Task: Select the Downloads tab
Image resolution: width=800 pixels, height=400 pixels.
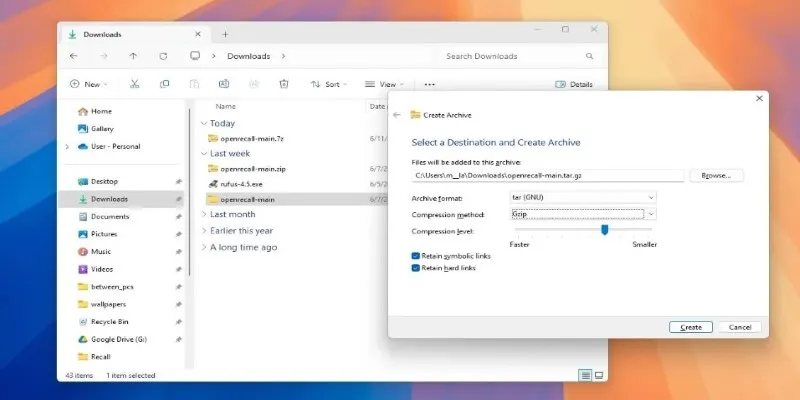Action: pos(135,34)
